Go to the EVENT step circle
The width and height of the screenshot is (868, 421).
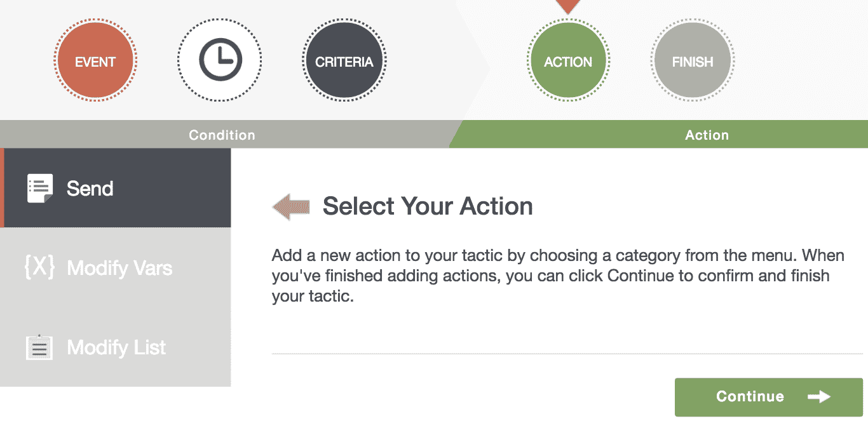tap(95, 62)
